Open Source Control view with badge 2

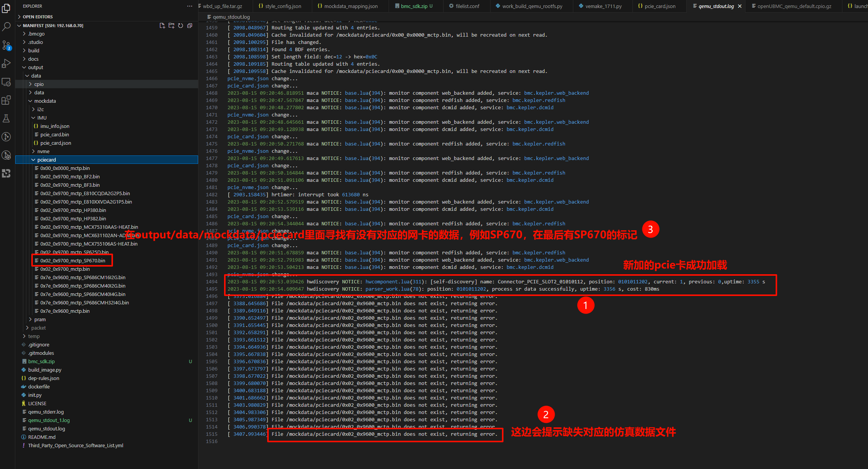point(6,45)
